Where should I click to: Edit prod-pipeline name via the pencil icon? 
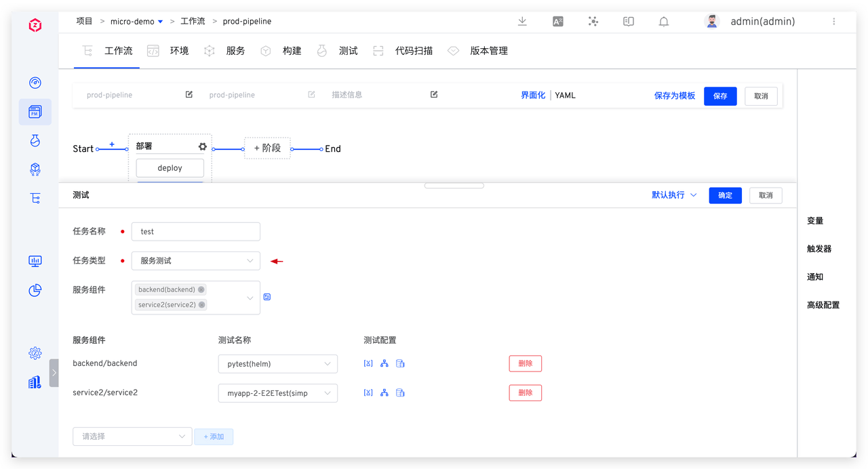coord(189,94)
